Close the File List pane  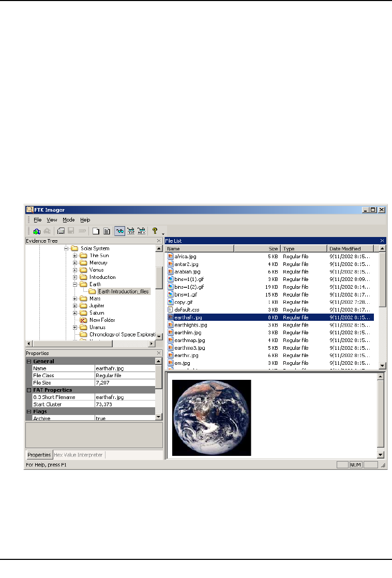(x=382, y=241)
